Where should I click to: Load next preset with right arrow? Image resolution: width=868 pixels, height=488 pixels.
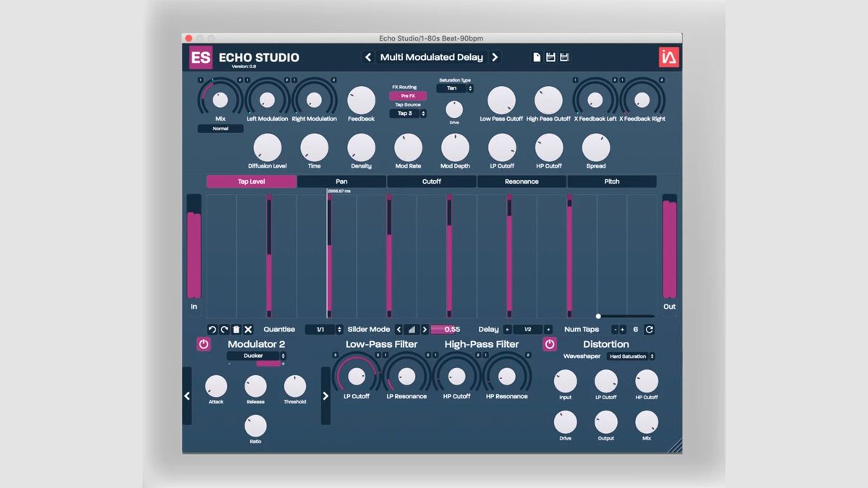click(x=496, y=56)
